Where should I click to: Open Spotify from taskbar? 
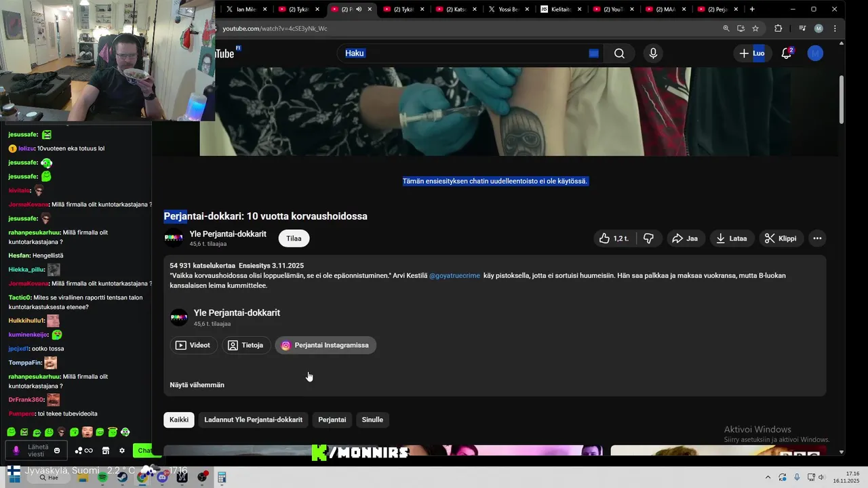(x=102, y=478)
